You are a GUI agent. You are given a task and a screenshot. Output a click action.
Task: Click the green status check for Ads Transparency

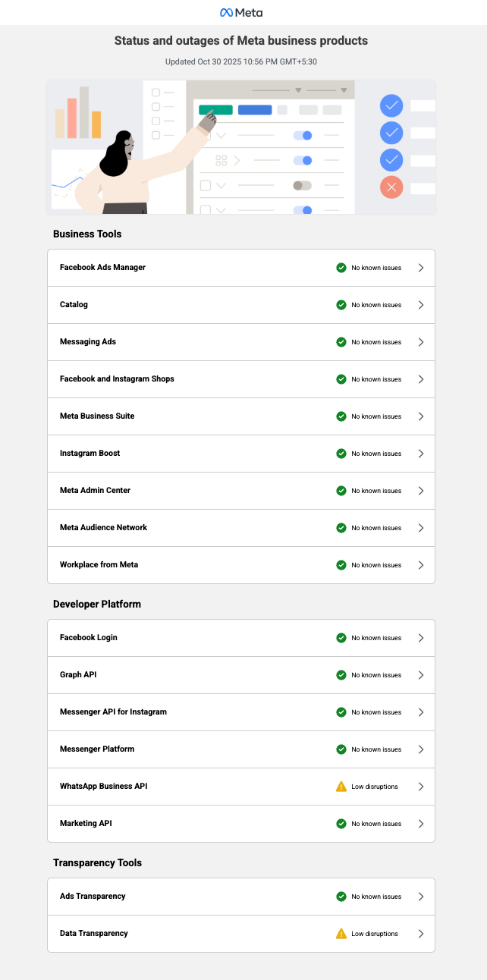(341, 897)
